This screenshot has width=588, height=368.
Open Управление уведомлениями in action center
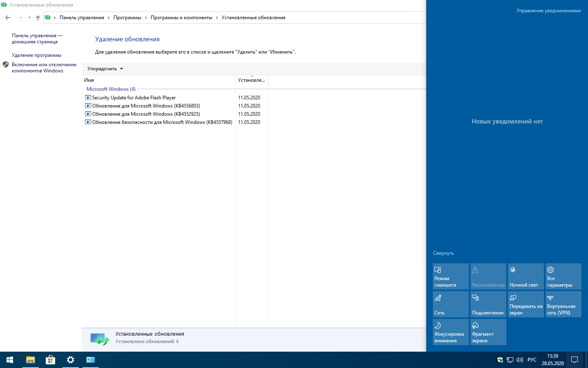pos(548,11)
